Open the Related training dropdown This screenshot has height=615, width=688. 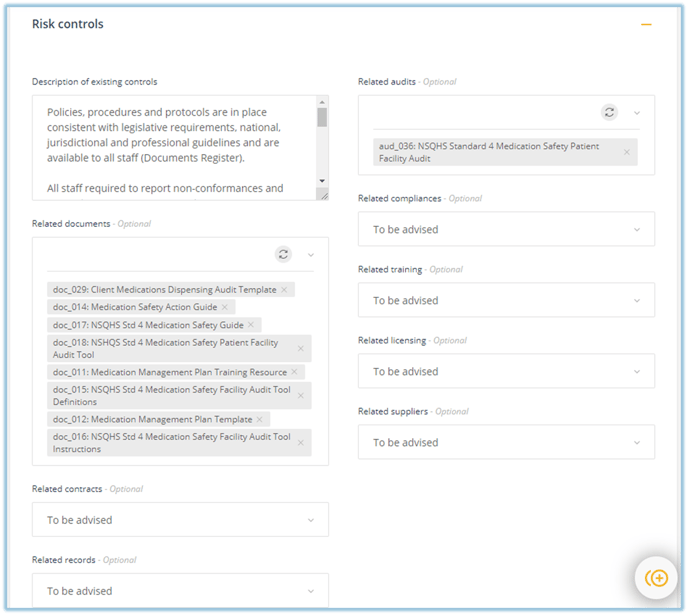coord(506,300)
